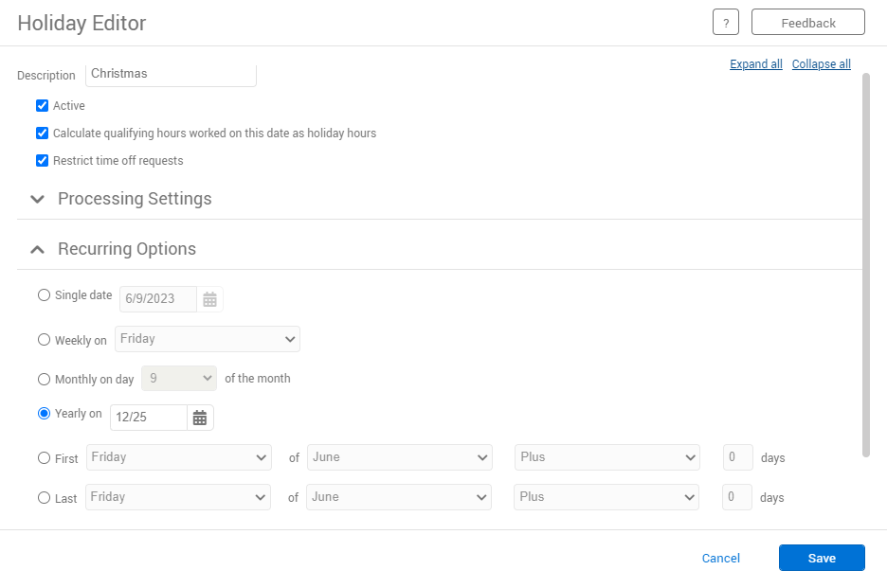Click the Description field containing Christmas
The width and height of the screenshot is (887, 588).
[171, 74]
